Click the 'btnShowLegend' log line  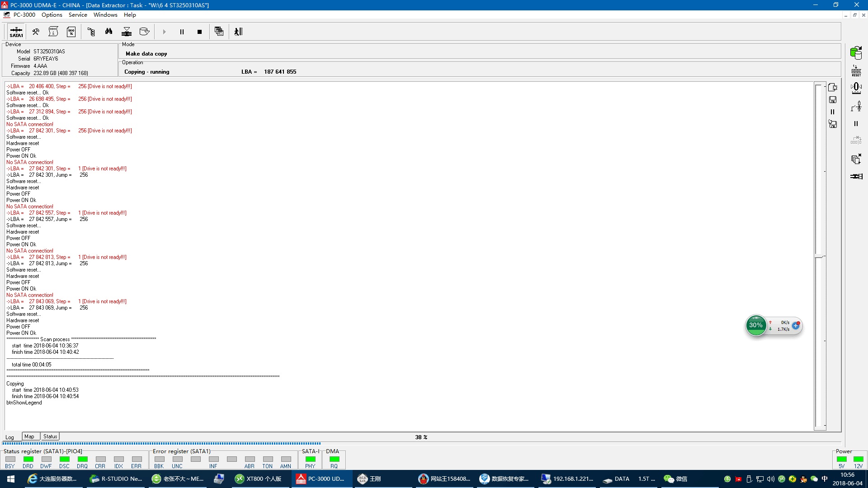24,403
